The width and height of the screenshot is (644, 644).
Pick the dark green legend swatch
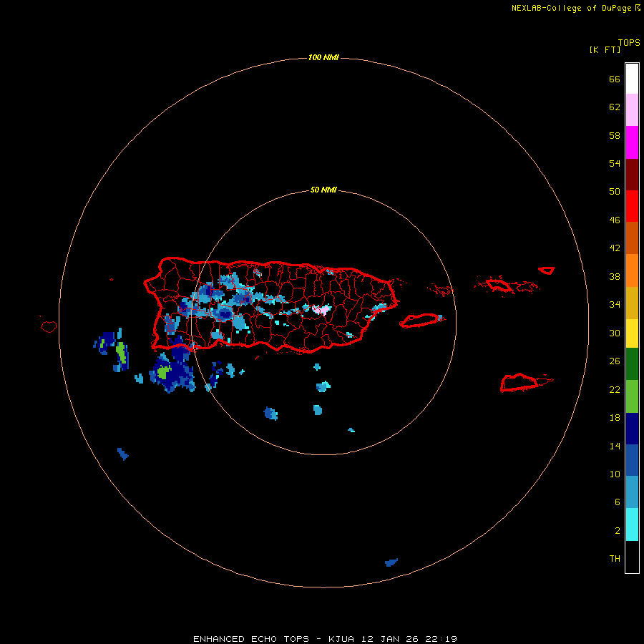tap(632, 364)
